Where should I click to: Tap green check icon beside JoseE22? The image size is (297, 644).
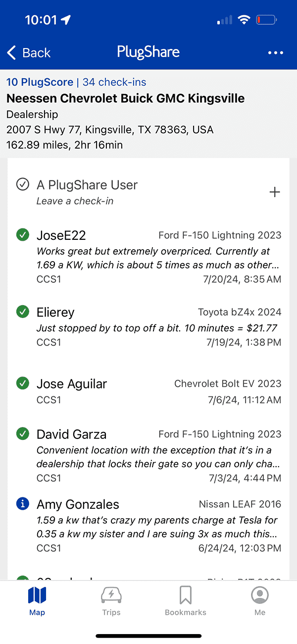click(x=23, y=235)
